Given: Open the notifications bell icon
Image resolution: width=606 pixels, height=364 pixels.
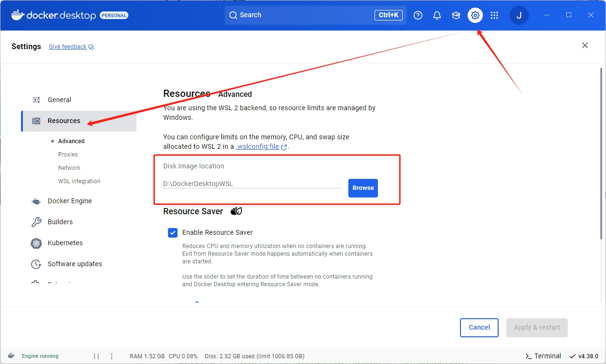Looking at the screenshot, I should tap(437, 15).
